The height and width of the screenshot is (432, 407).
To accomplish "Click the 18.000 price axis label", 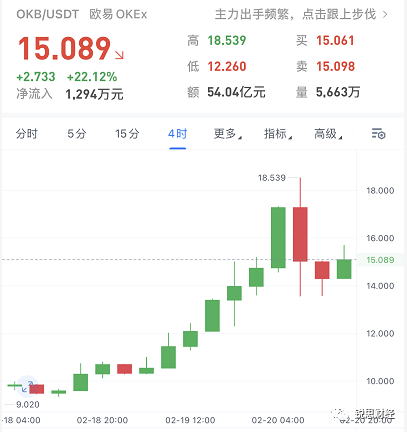I will click(x=380, y=191).
